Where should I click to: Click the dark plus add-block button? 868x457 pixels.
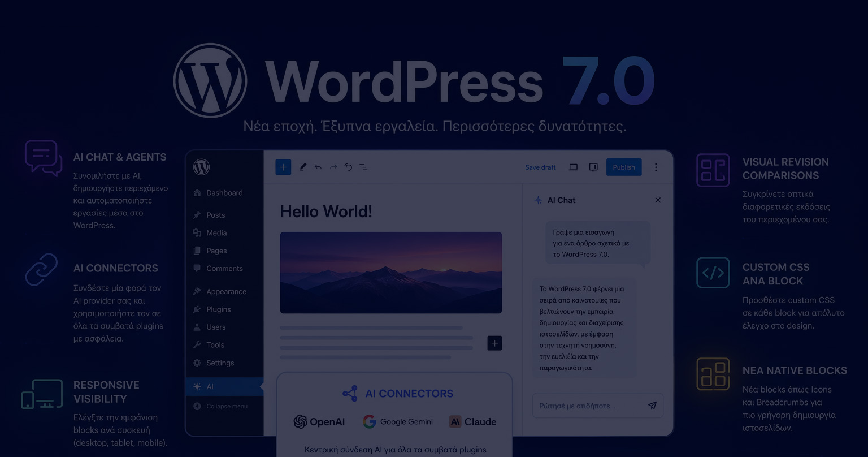click(494, 343)
